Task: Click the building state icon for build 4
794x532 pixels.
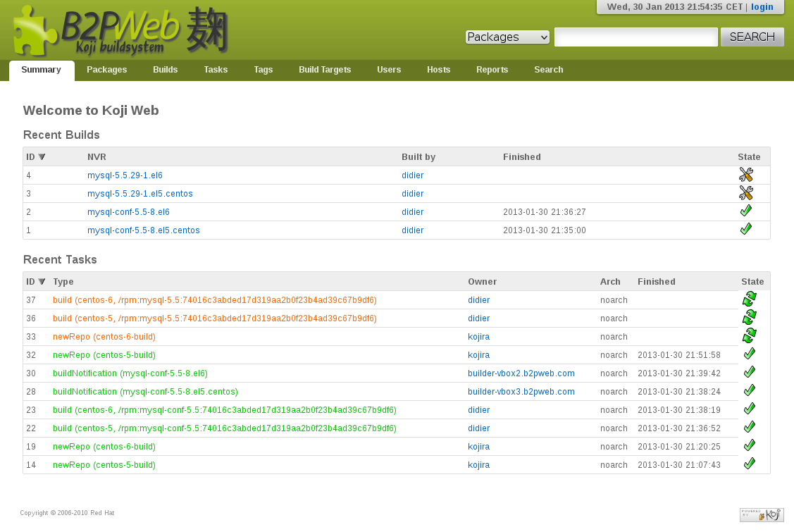Action: point(746,175)
